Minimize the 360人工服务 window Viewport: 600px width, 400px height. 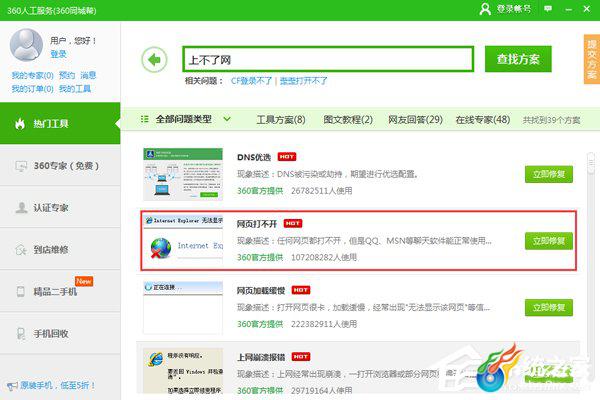click(x=569, y=9)
